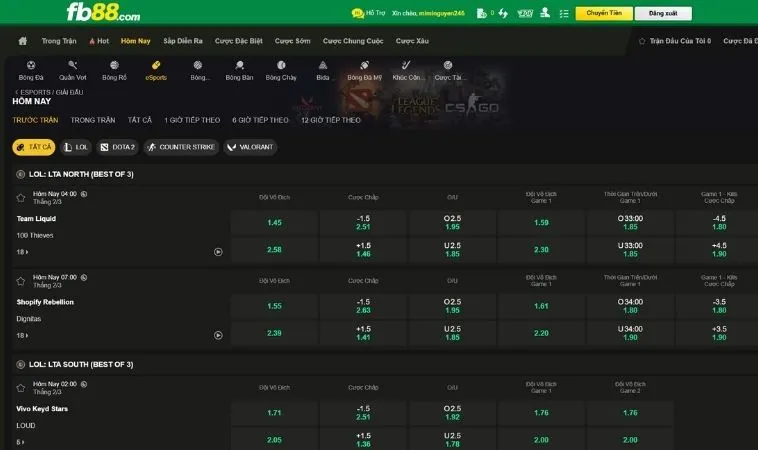Bet on Team Liquid at 1.45 odds
The image size is (758, 450).
click(x=275, y=222)
